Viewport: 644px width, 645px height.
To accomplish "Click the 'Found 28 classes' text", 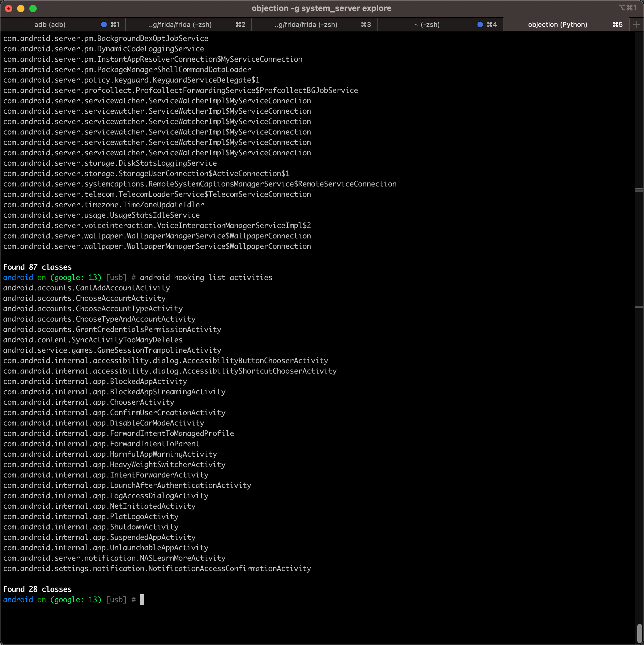I will coord(37,589).
